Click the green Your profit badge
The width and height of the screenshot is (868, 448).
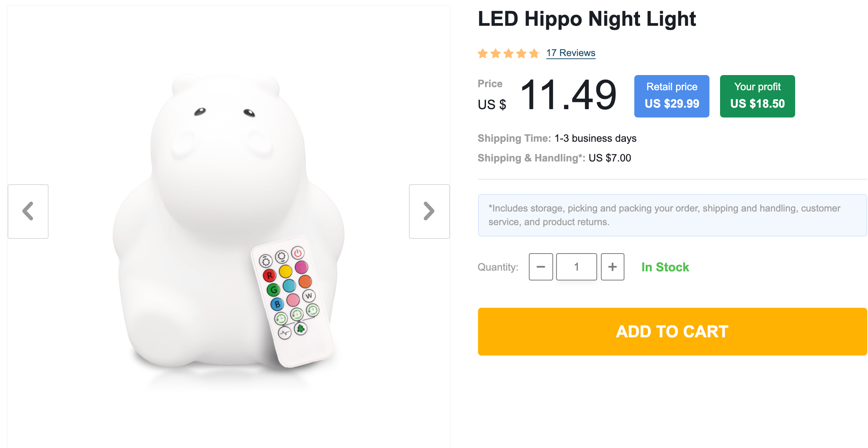[x=757, y=96]
